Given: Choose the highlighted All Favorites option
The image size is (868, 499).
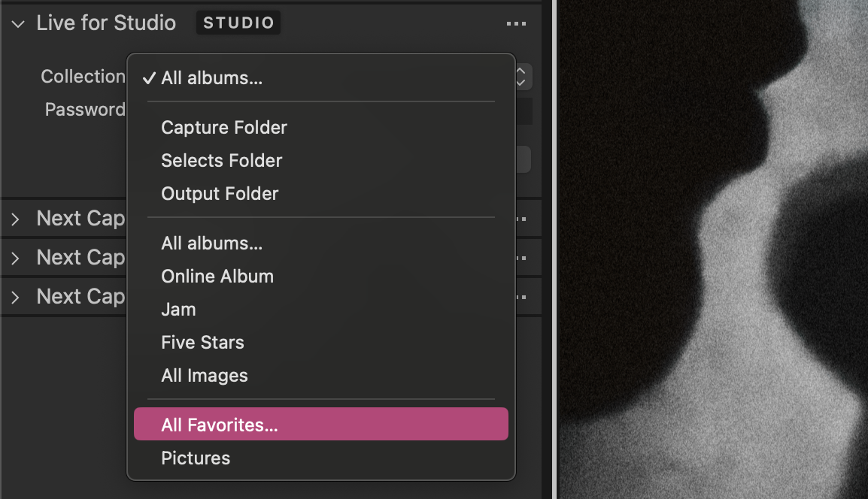Looking at the screenshot, I should 219,424.
